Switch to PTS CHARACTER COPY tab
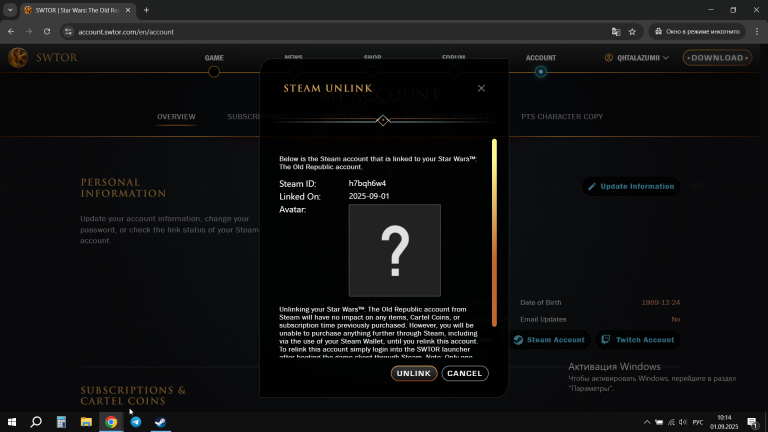The width and height of the screenshot is (768, 432). coord(562,117)
